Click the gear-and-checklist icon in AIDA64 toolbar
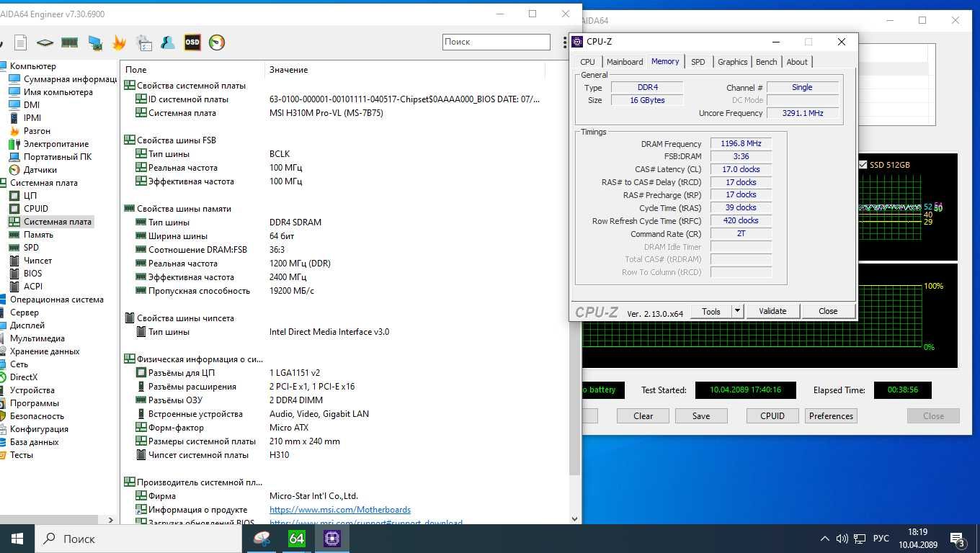 pyautogui.click(x=143, y=42)
